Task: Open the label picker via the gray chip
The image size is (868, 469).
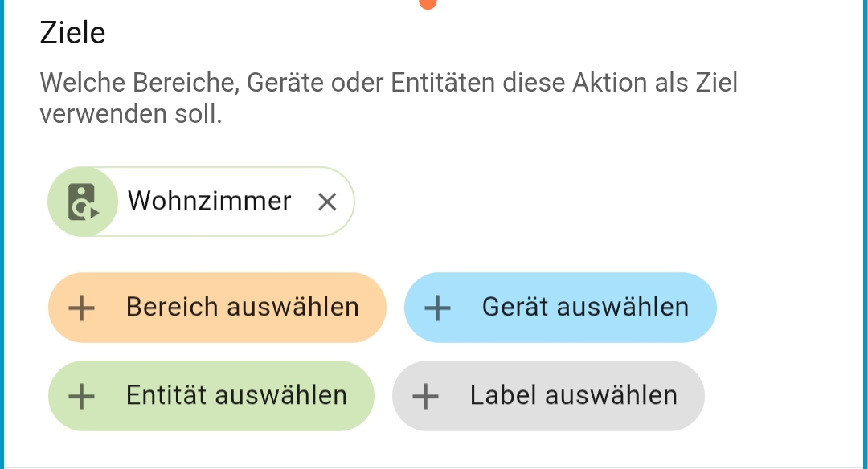Action: pyautogui.click(x=572, y=396)
